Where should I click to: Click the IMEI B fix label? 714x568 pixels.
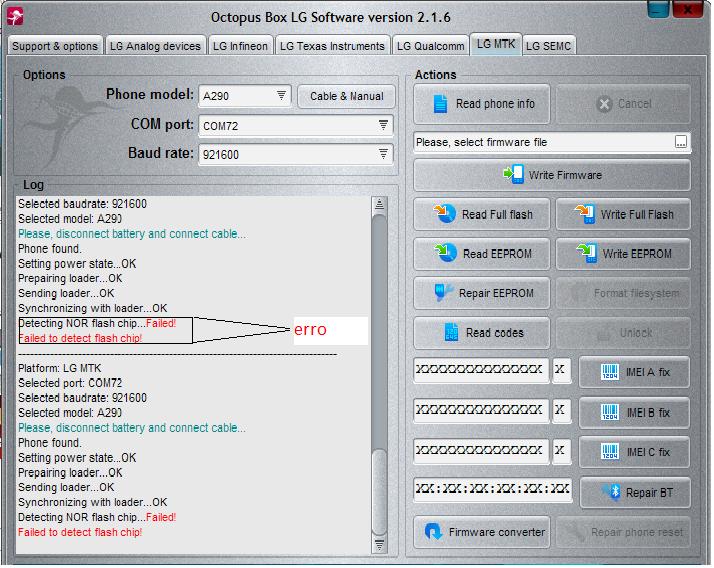[648, 412]
